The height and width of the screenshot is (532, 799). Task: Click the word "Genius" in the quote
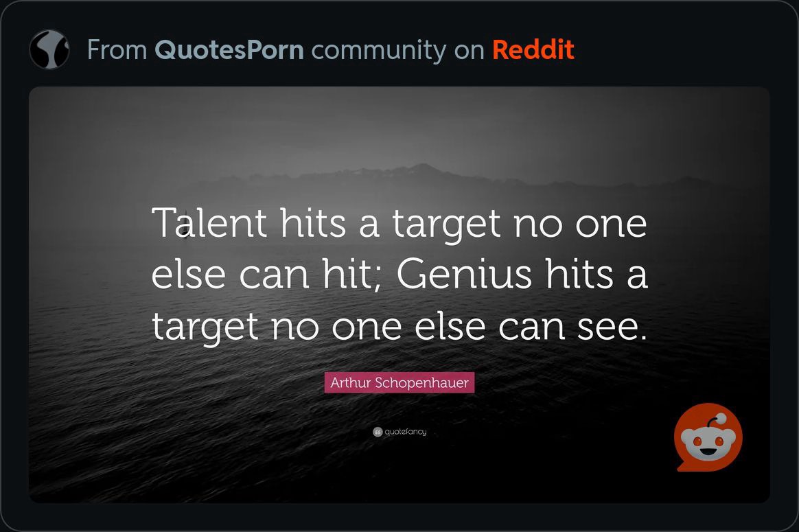click(x=464, y=274)
